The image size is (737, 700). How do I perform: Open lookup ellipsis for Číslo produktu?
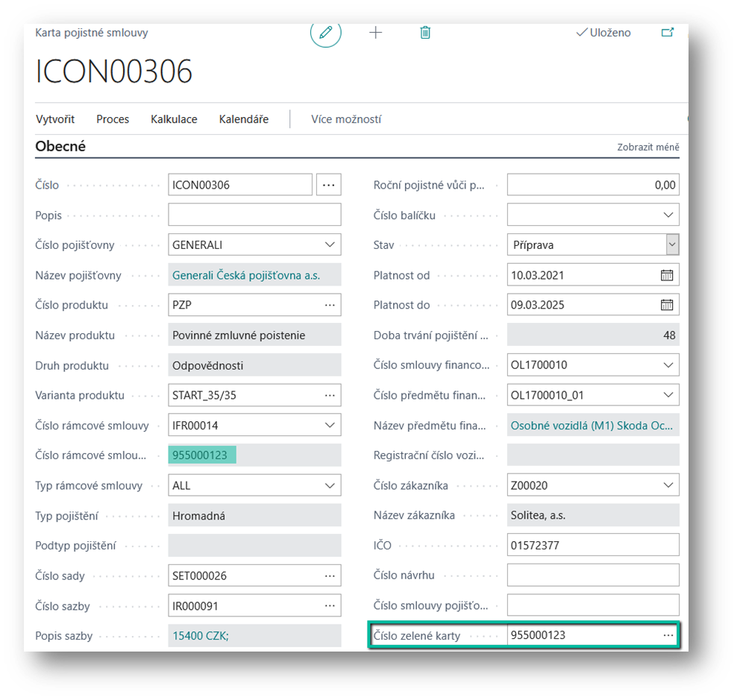point(329,305)
